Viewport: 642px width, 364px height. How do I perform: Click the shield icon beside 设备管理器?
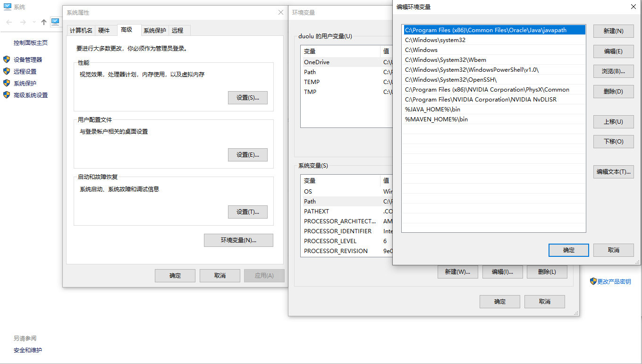pyautogui.click(x=7, y=59)
